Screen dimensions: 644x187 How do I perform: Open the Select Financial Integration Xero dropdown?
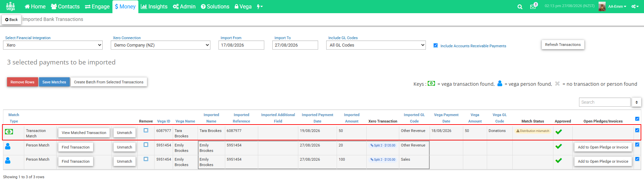(53, 45)
